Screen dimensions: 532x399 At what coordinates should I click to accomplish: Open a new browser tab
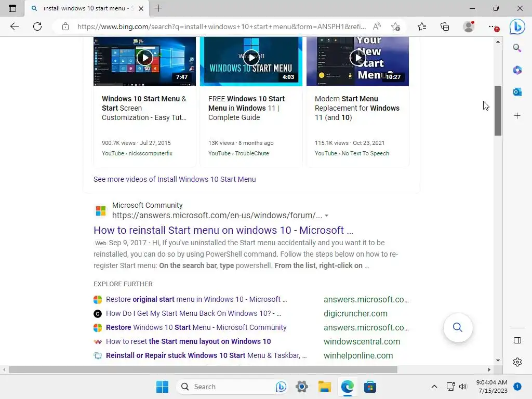tap(158, 8)
